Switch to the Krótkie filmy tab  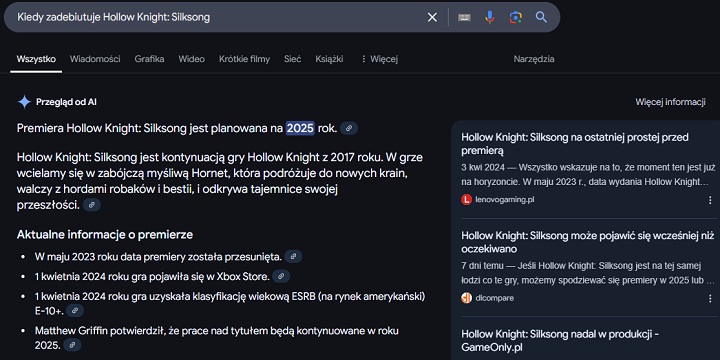tap(244, 59)
